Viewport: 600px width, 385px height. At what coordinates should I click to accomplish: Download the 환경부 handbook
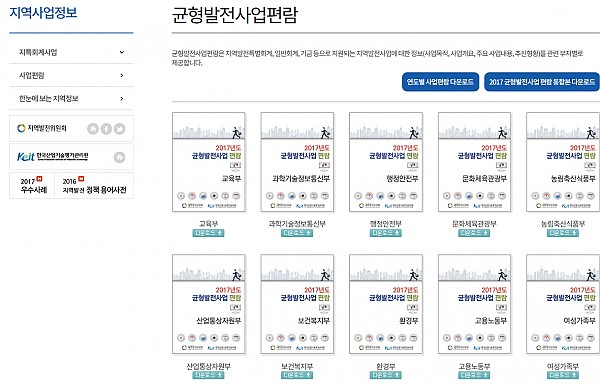385,375
